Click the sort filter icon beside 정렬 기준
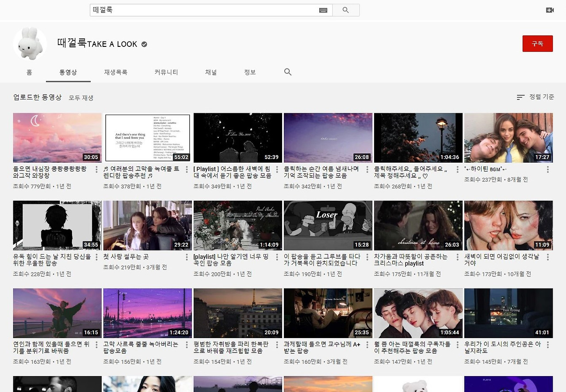The image size is (566, 392). pyautogui.click(x=520, y=97)
